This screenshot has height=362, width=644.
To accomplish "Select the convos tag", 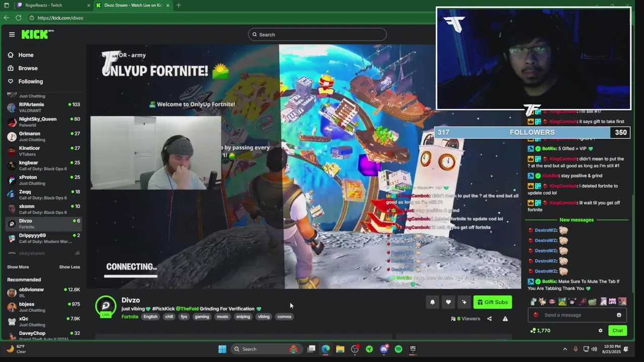I will click(284, 317).
